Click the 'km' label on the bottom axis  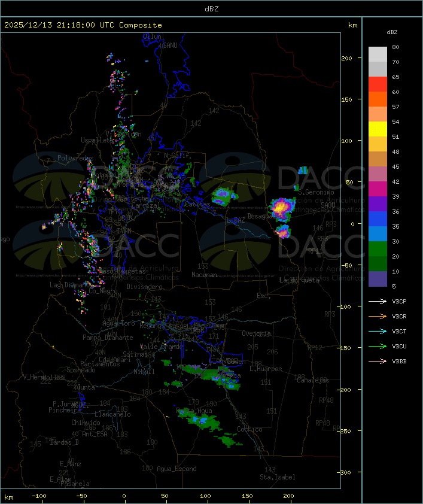point(9,497)
